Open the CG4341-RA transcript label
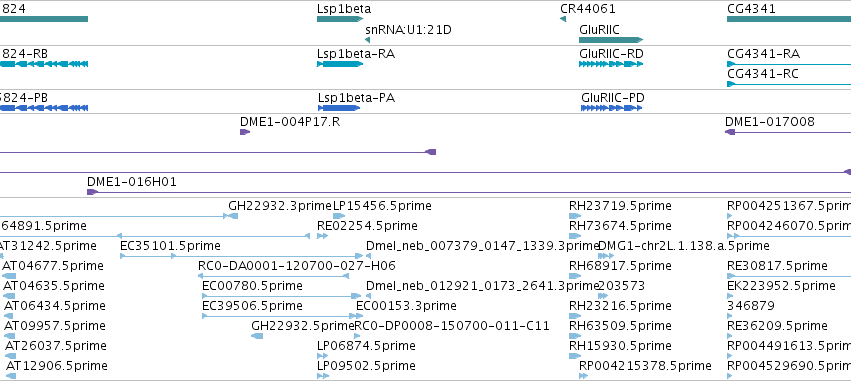851x381 pixels. click(x=764, y=54)
